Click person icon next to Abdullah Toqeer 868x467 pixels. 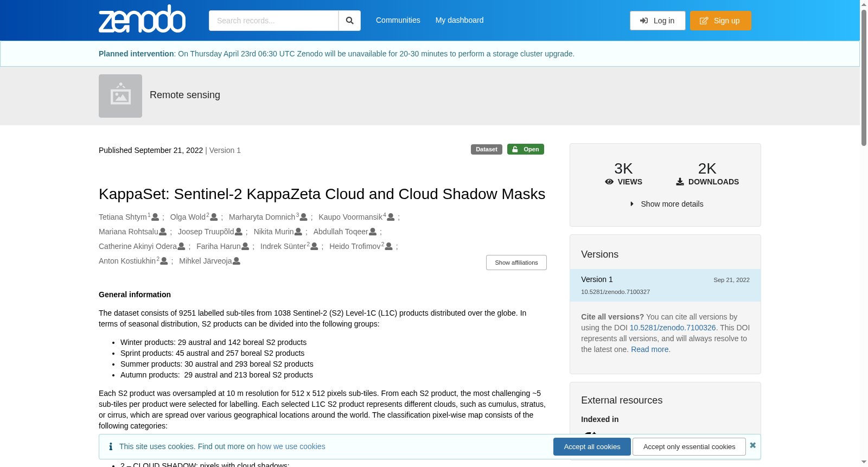(x=373, y=232)
